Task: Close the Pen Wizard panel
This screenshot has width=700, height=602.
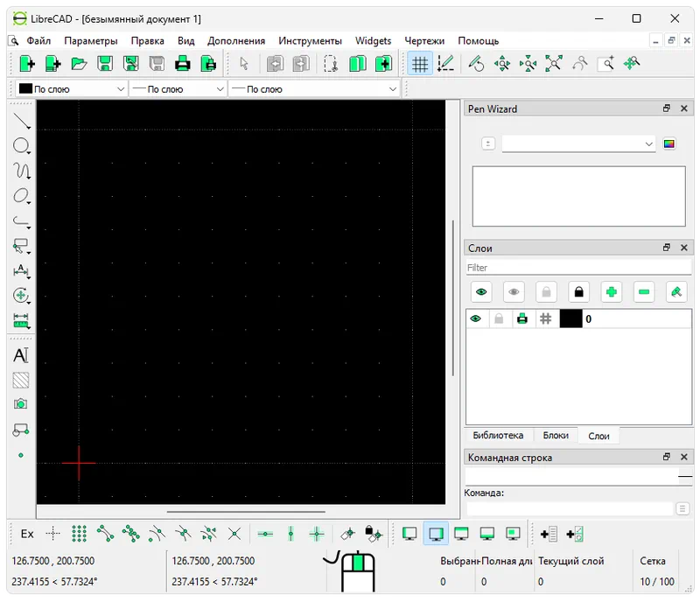Action: (x=683, y=108)
